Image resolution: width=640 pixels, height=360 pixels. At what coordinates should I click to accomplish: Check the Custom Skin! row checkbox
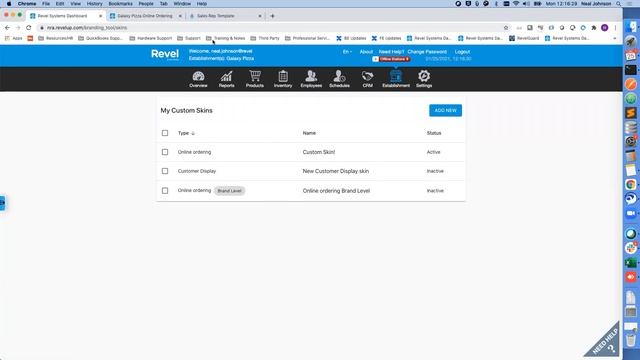coord(165,152)
